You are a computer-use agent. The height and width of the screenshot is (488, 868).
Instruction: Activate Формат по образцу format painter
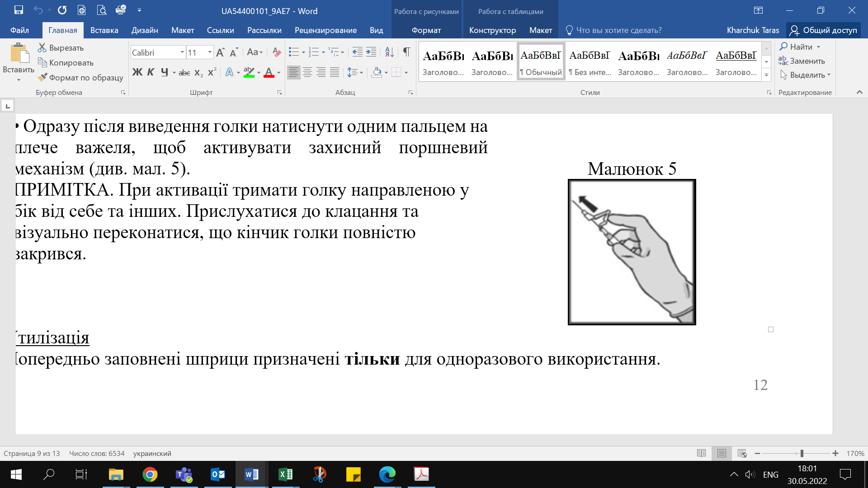(80, 77)
